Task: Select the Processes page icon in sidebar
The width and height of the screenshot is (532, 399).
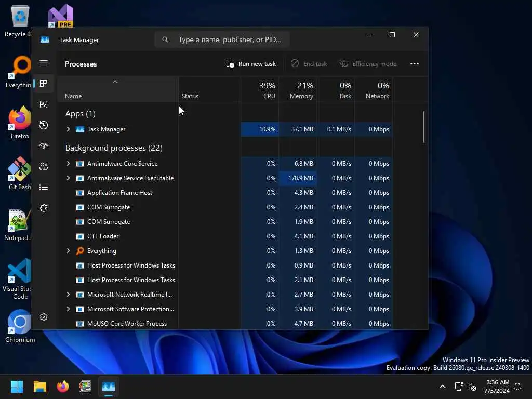Action: pyautogui.click(x=44, y=84)
